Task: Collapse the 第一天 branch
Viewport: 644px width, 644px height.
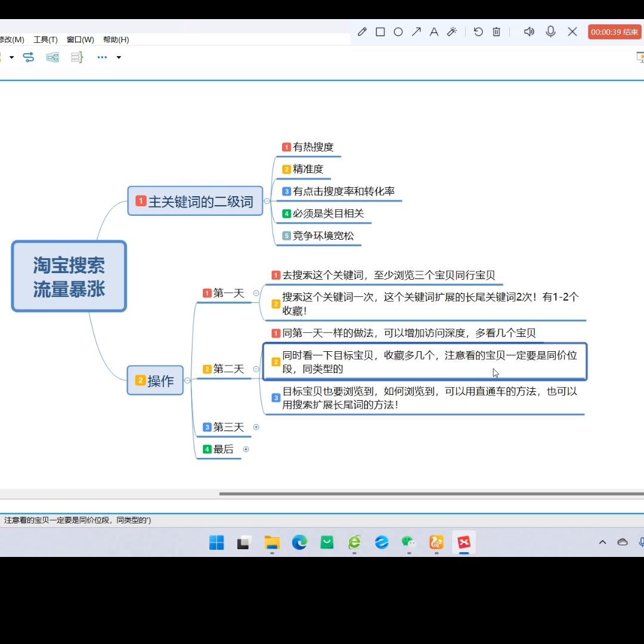Action: tap(256, 293)
